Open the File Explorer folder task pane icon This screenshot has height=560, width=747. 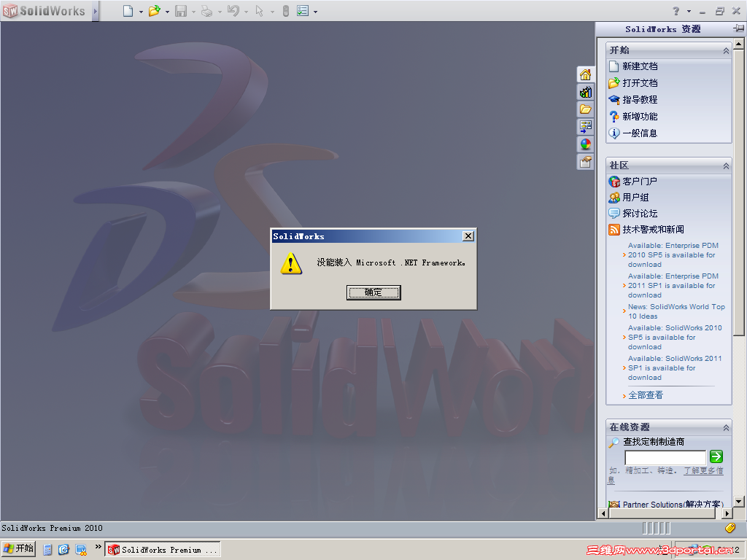(586, 109)
